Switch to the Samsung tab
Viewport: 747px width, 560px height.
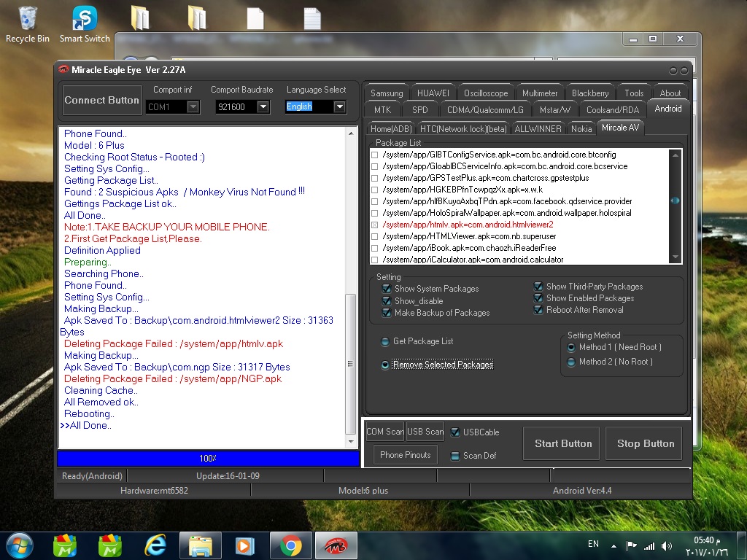[387, 93]
